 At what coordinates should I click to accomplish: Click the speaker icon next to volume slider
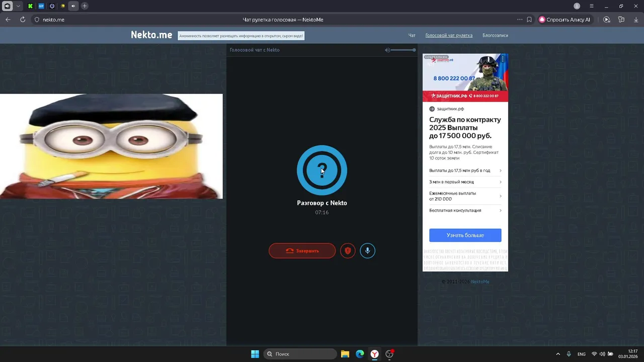[387, 50]
